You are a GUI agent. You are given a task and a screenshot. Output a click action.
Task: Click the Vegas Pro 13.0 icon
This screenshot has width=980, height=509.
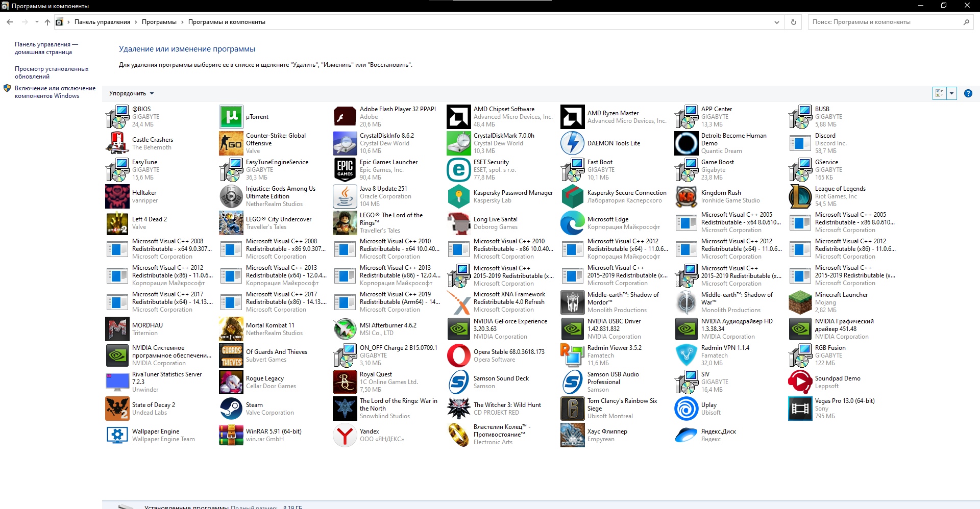(x=800, y=409)
